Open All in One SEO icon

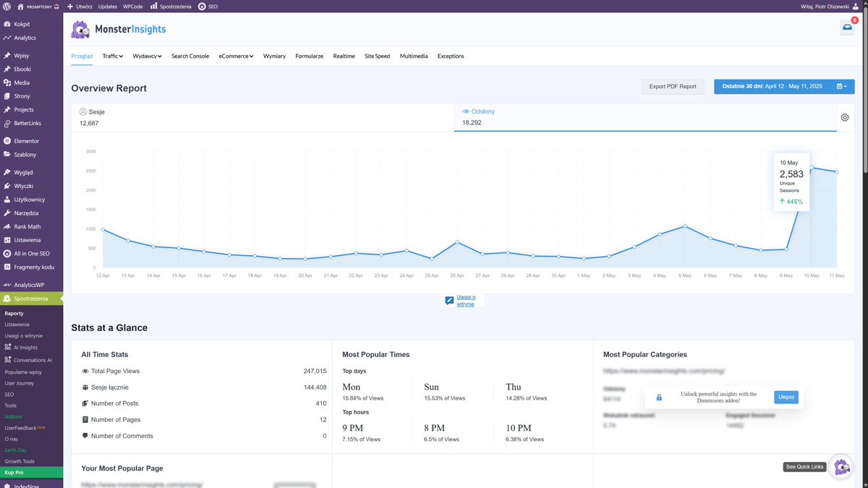[x=7, y=254]
